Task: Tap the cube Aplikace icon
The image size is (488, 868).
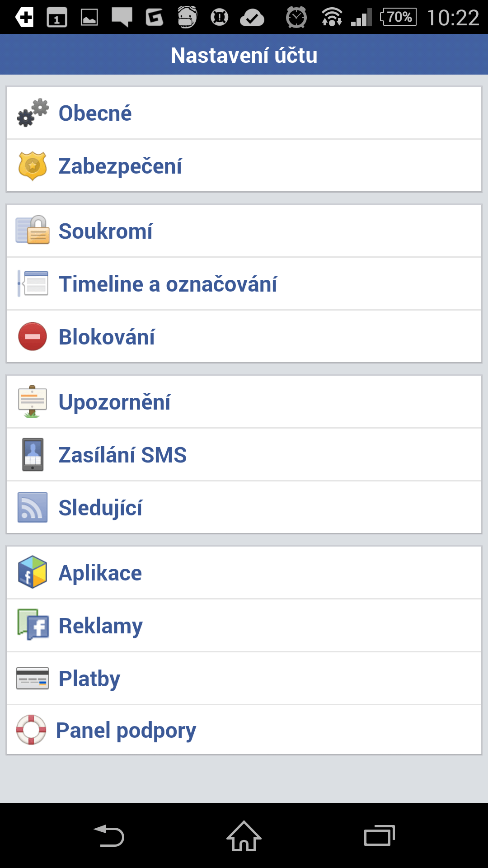Action: coord(33,572)
